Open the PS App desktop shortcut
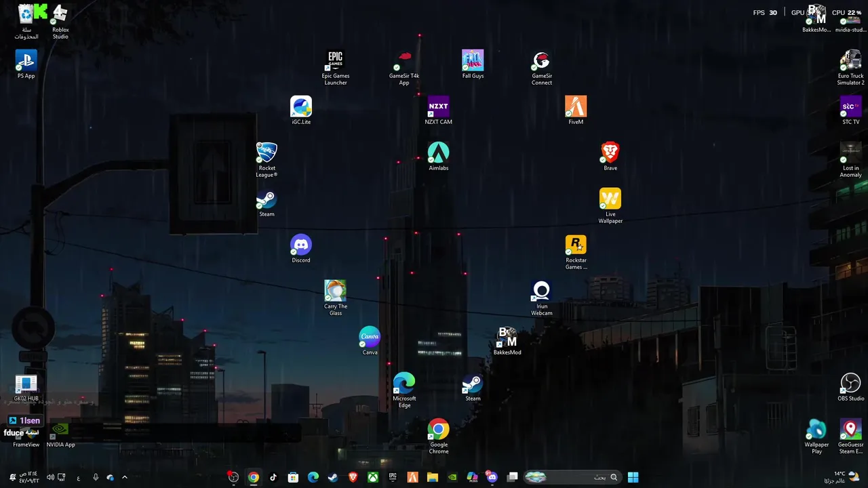The width and height of the screenshot is (868, 488). point(26,64)
